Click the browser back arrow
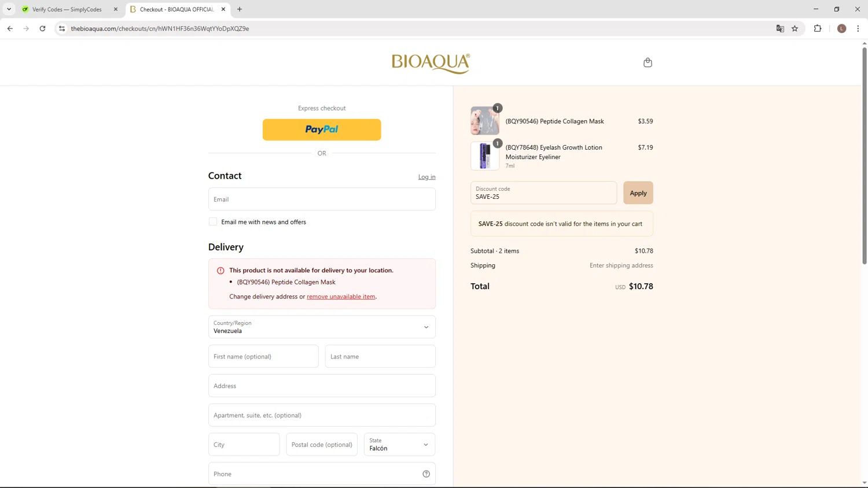 10,28
